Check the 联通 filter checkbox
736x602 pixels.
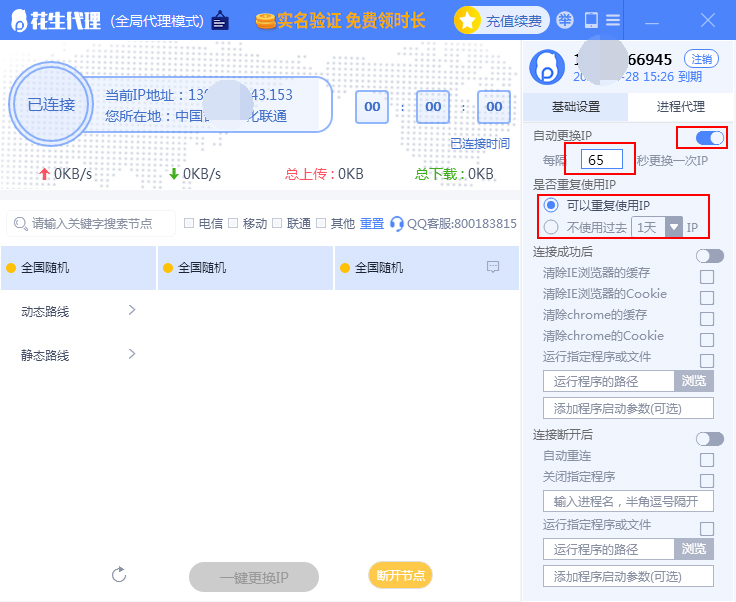(277, 223)
